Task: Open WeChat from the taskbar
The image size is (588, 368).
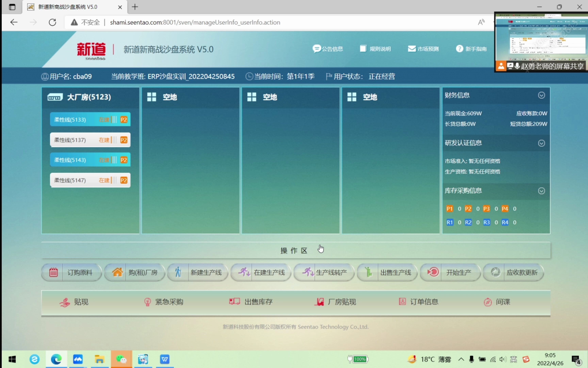Action: coord(121,359)
